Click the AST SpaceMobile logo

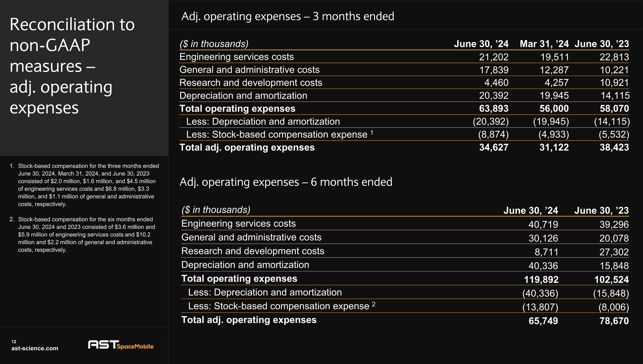click(121, 345)
